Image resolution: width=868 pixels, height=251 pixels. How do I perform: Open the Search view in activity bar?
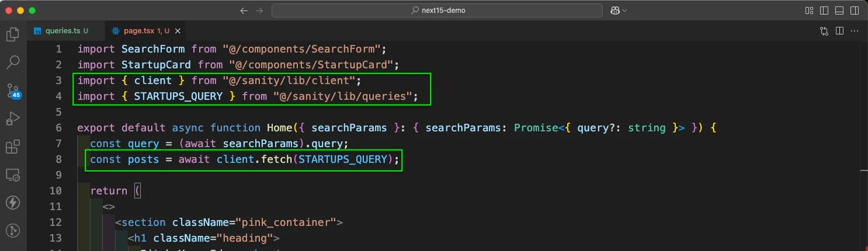click(12, 62)
